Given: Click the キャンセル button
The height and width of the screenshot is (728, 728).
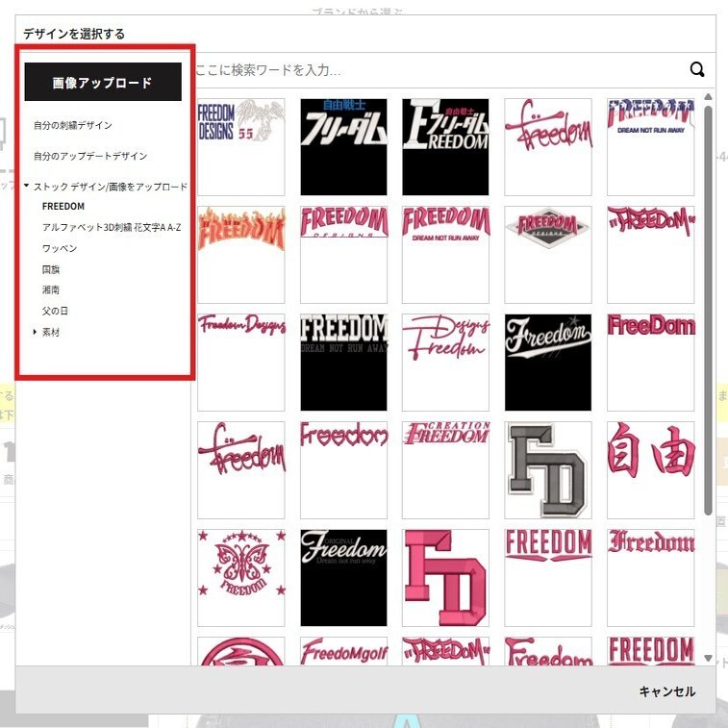Looking at the screenshot, I should pos(667,691).
